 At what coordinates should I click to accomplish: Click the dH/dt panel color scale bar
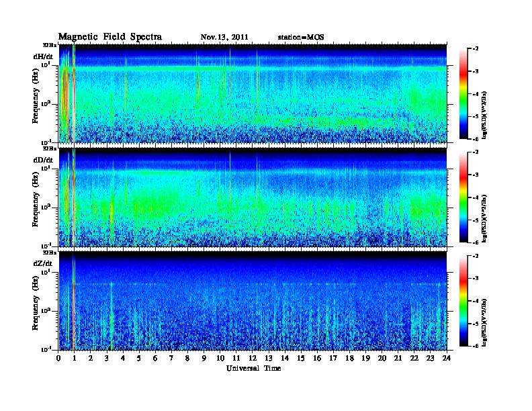(463, 93)
